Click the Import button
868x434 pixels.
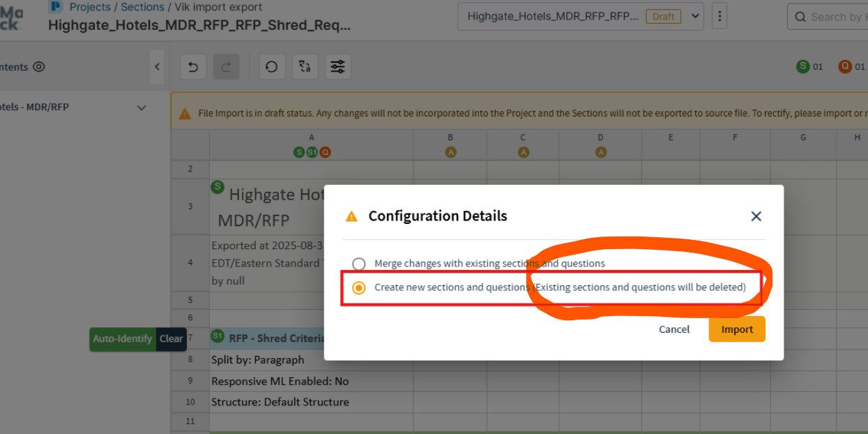(737, 329)
